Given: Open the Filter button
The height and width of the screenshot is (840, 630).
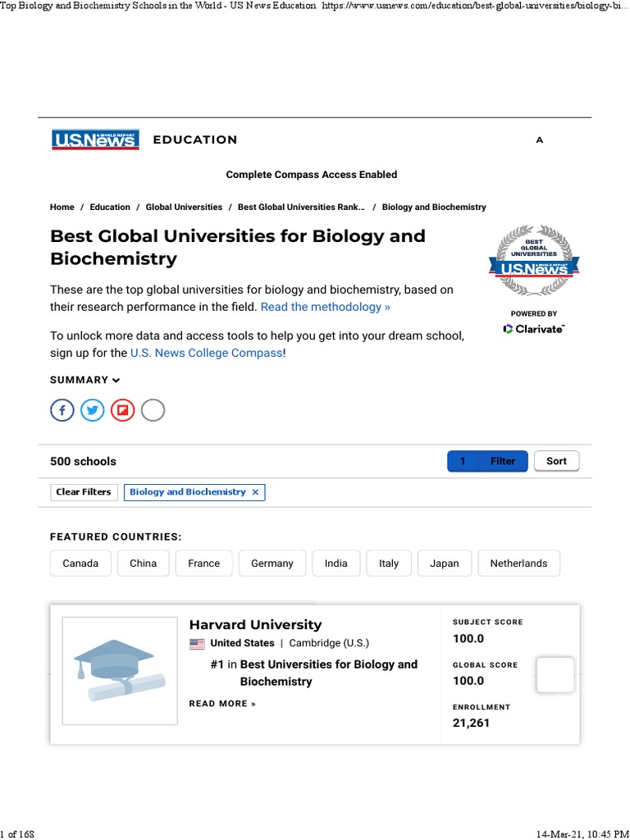Looking at the screenshot, I should pos(487,461).
